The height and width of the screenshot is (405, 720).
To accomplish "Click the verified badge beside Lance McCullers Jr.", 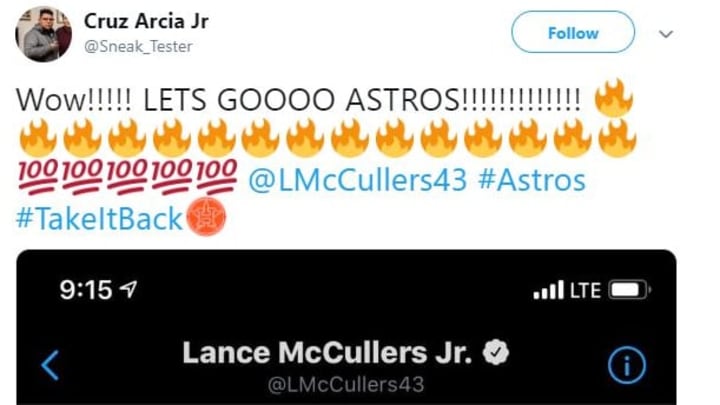I will [495, 352].
